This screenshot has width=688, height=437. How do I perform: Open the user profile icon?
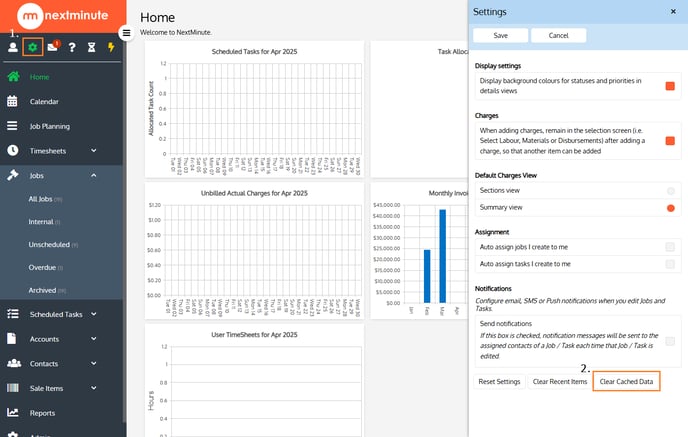(x=13, y=47)
